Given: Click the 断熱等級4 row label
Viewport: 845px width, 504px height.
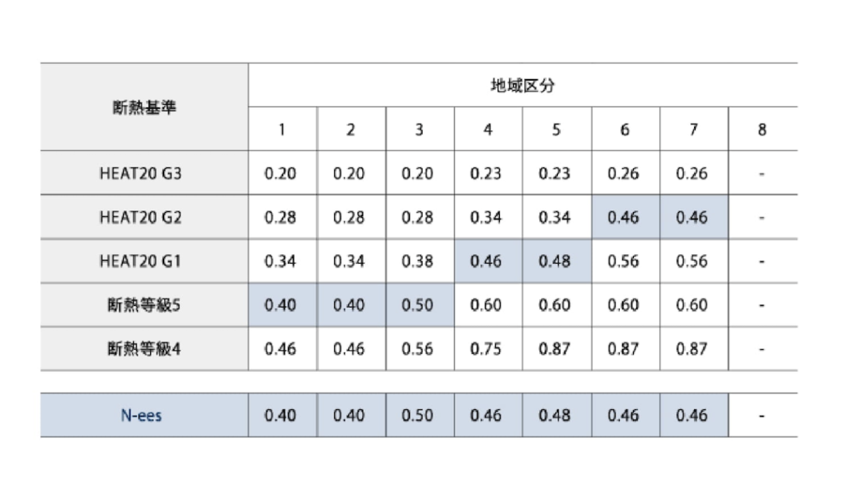Looking at the screenshot, I should coord(144,349).
